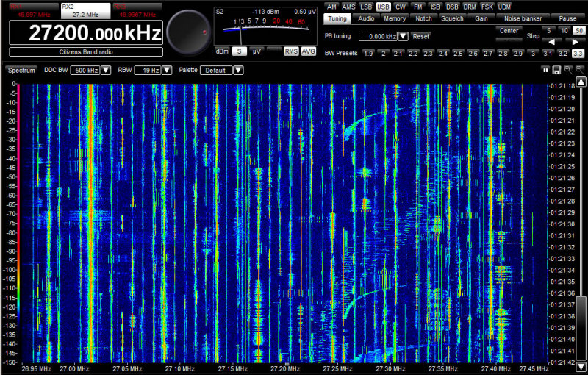This screenshot has height=375, width=588.
Task: Select CW demodulation mode
Action: click(x=401, y=7)
